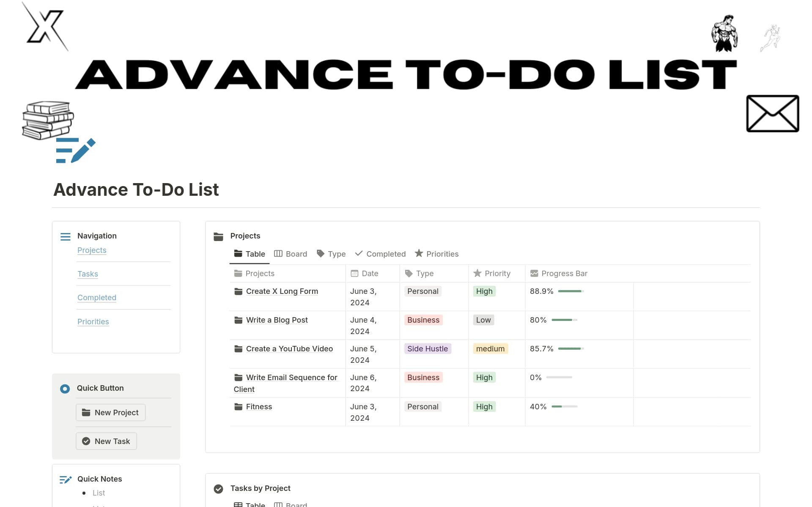Click the 88.9% progress bar
812x507 pixels.
click(571, 291)
